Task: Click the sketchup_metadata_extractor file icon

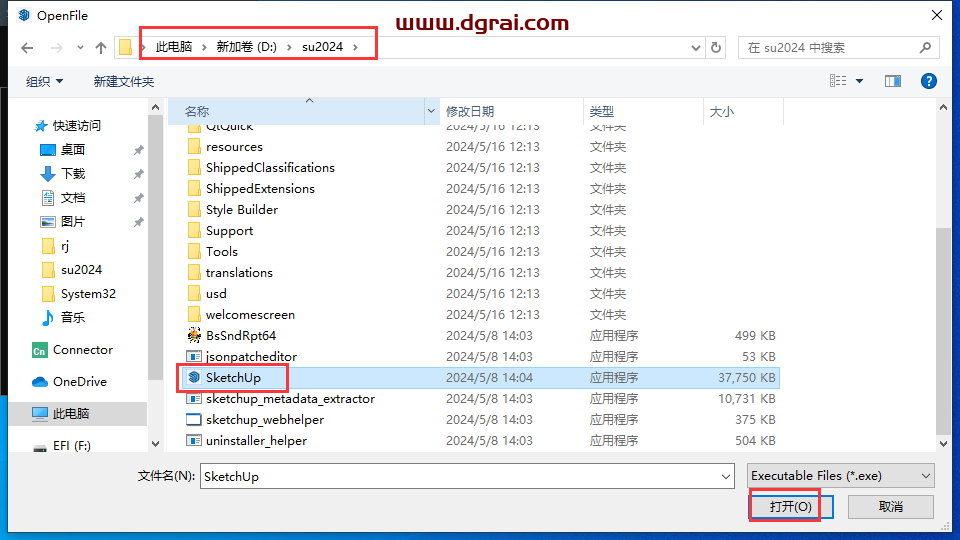Action: point(193,399)
